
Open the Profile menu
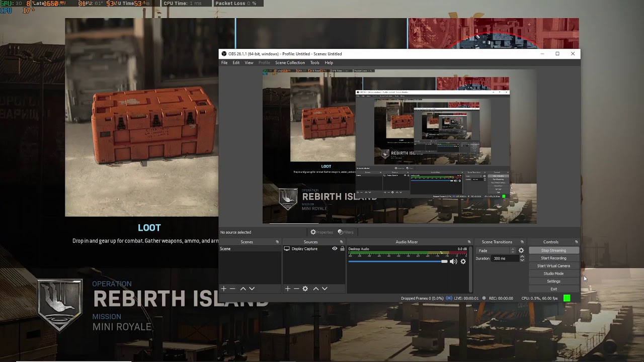pos(264,63)
